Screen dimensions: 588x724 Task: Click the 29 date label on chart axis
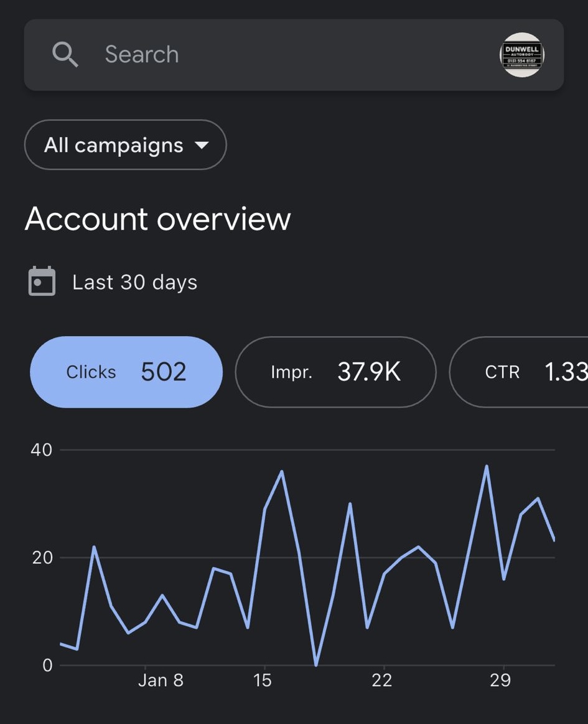pos(500,680)
